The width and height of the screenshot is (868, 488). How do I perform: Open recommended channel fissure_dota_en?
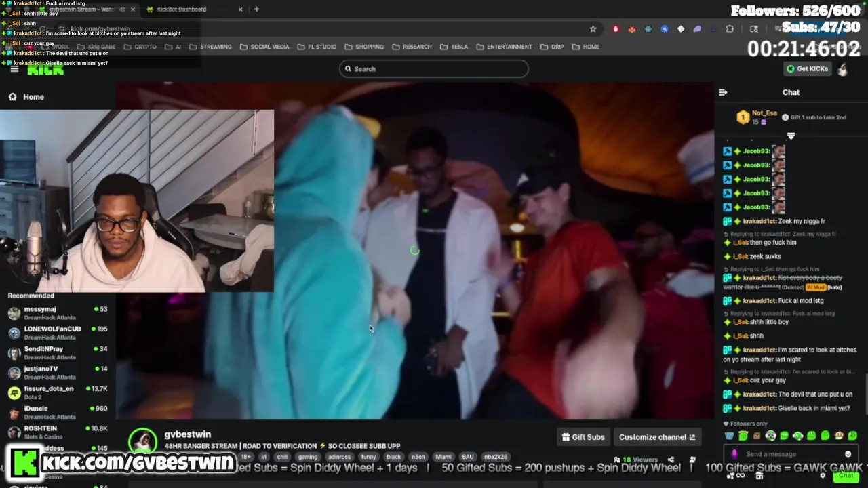tap(58, 392)
